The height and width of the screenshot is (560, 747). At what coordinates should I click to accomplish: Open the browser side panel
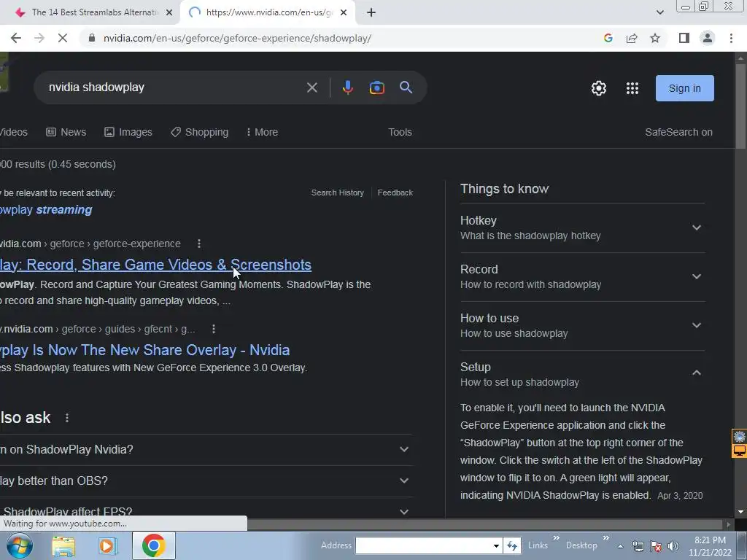[684, 38]
